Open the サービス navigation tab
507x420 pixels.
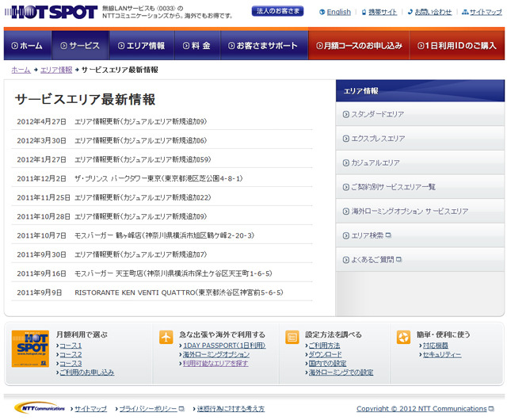[x=80, y=46]
